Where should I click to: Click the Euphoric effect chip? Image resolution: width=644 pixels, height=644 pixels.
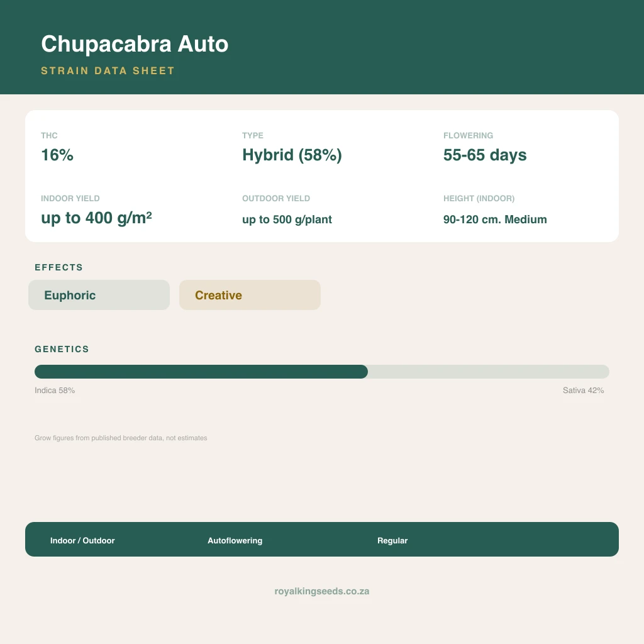tap(99, 295)
